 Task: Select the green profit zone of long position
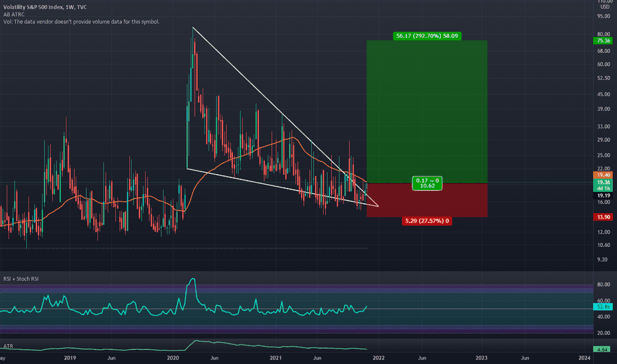click(x=427, y=111)
